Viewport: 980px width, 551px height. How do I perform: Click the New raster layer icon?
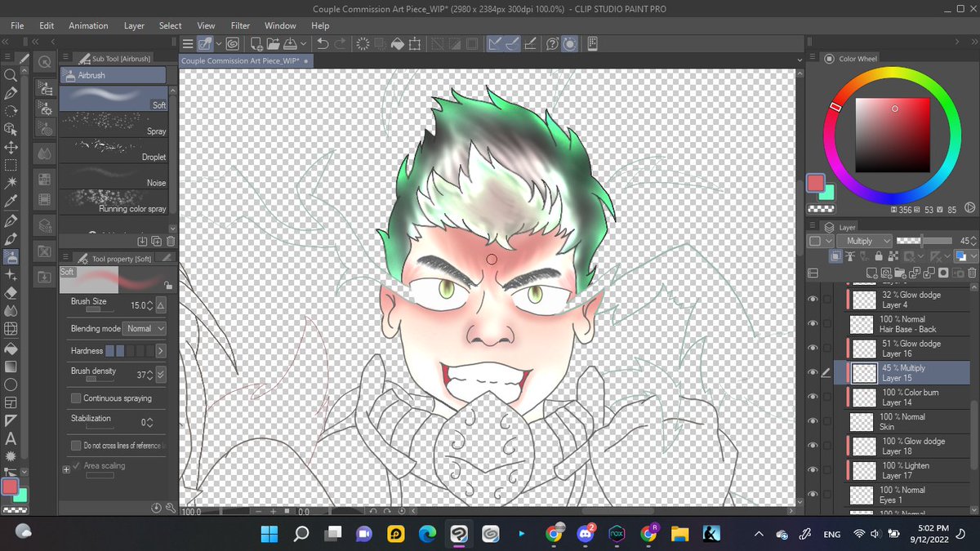click(x=873, y=273)
